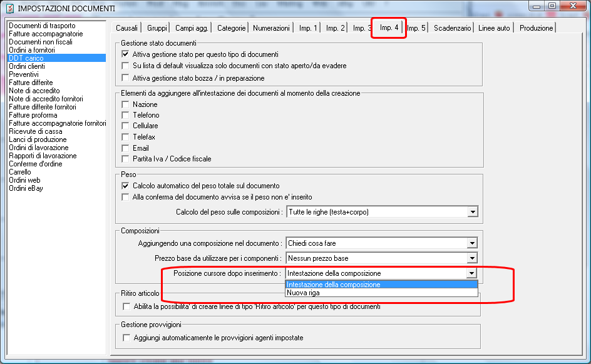Check Abilita linee di tipo Ritiro articolo
The height and width of the screenshot is (364, 591).
point(126,306)
